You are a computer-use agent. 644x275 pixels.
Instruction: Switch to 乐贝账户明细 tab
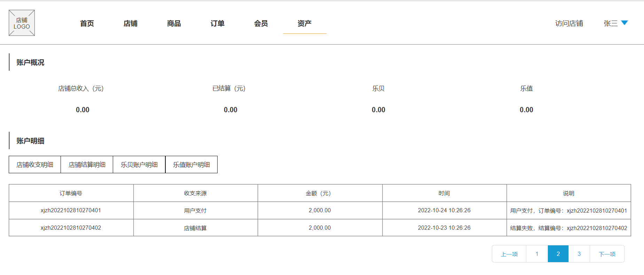[x=139, y=165]
